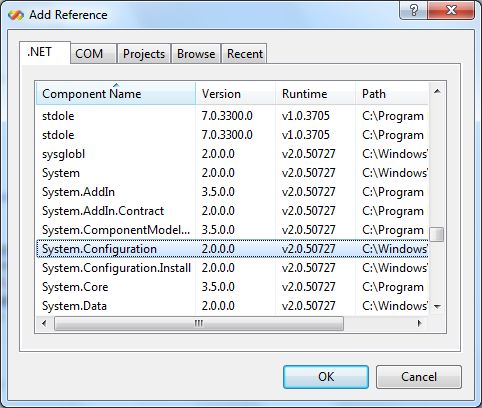Click the horizontal scrollbar left arrow
This screenshot has height=408, width=482.
click(44, 323)
